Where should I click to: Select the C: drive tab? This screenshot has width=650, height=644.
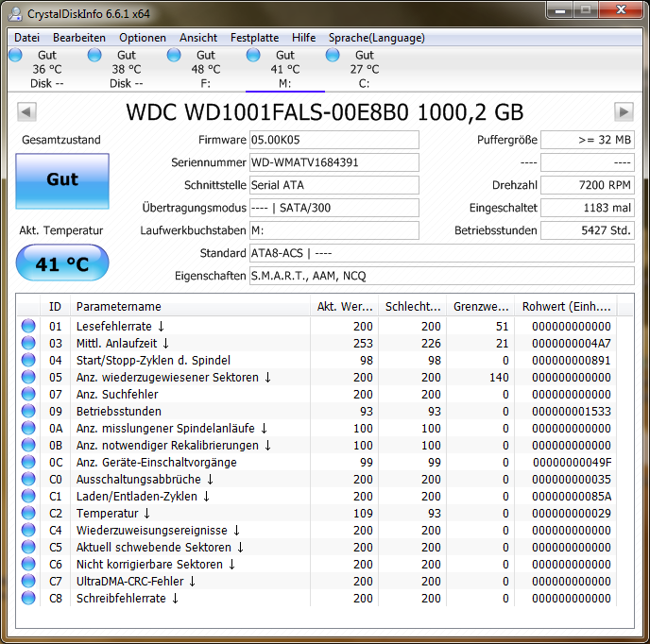[365, 69]
